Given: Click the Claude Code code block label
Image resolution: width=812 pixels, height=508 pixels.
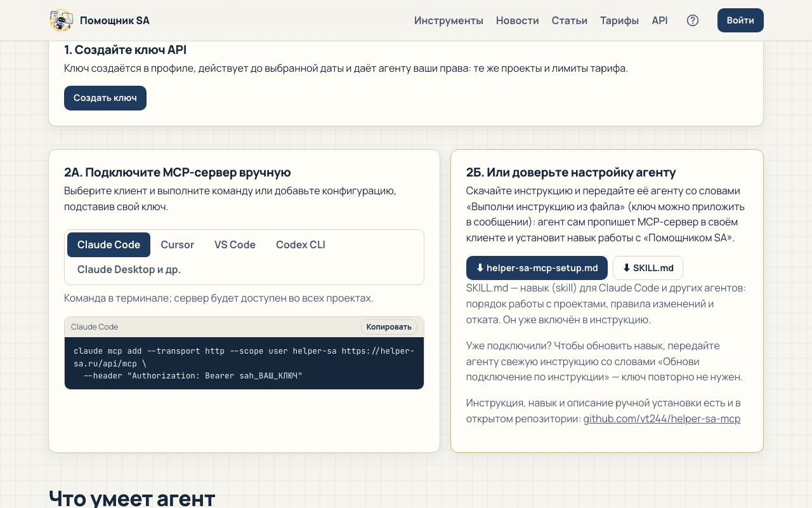Looking at the screenshot, I should point(95,326).
